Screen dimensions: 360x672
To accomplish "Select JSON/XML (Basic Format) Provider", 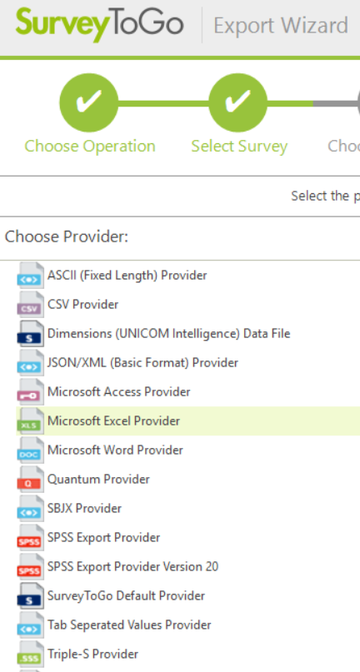I will pos(143,363).
